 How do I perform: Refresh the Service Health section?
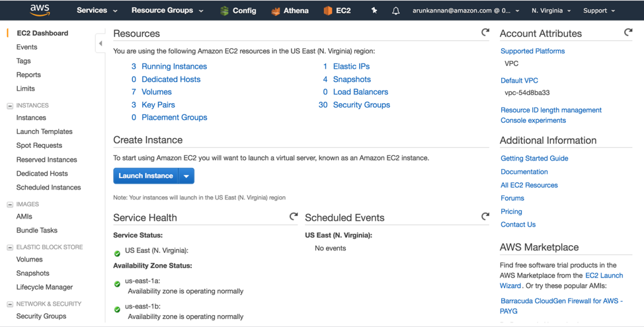[294, 216]
